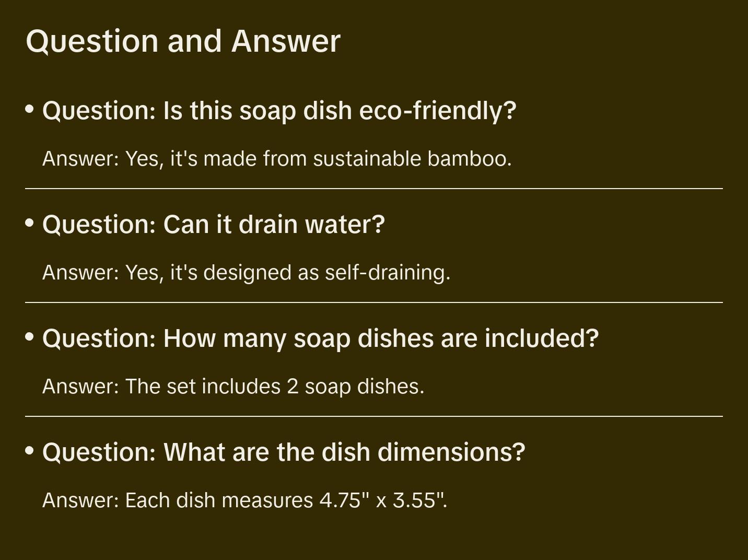Click the word 'Answer' in the heading

pos(286,41)
